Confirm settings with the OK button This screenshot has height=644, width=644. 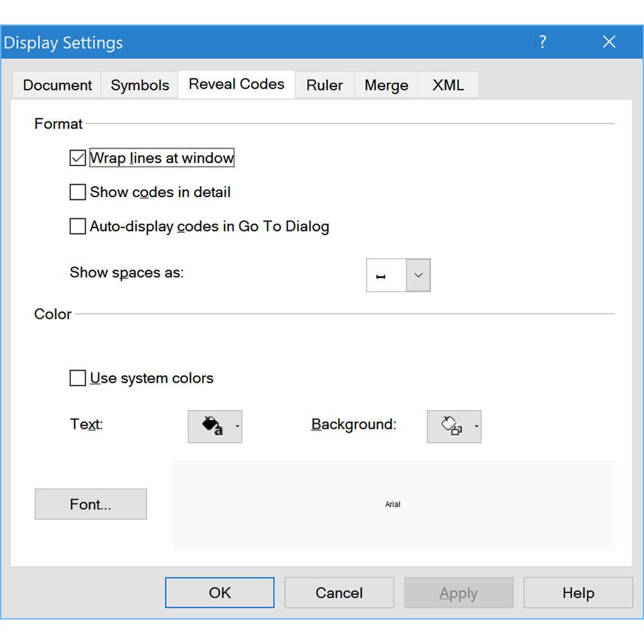click(x=220, y=592)
